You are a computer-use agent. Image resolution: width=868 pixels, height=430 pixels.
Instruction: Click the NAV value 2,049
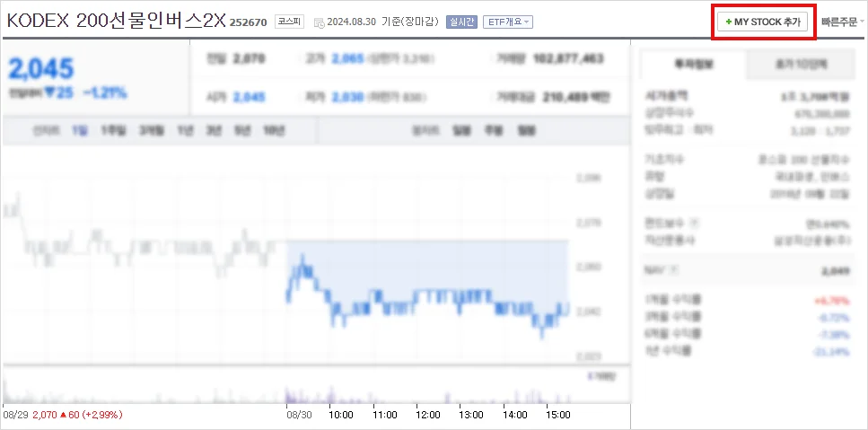coord(836,270)
